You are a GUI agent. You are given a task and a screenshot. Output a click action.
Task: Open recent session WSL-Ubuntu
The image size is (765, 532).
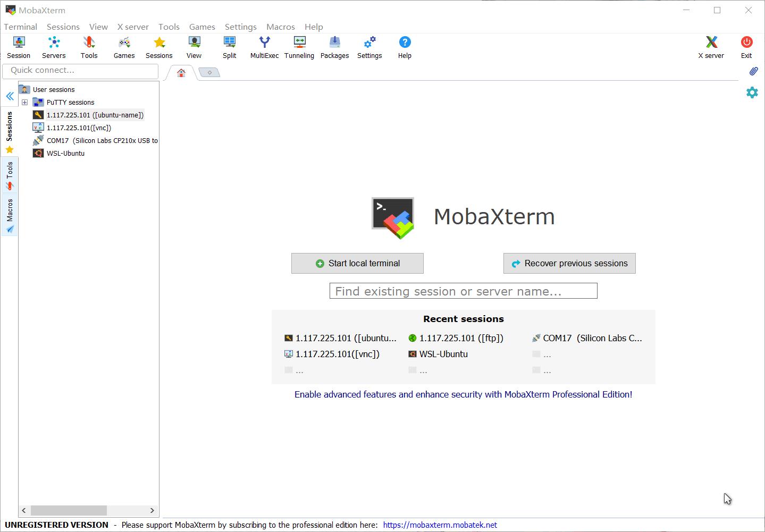tap(439, 354)
